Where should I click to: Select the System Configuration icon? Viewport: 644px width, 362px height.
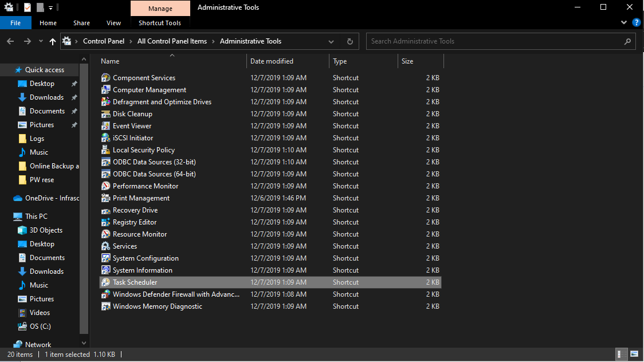pos(105,258)
